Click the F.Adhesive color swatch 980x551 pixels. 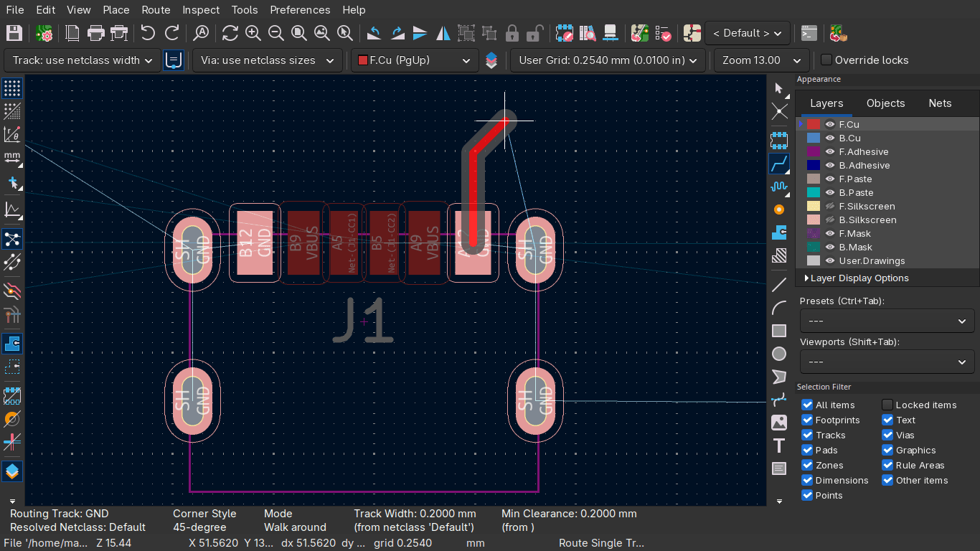[814, 152]
